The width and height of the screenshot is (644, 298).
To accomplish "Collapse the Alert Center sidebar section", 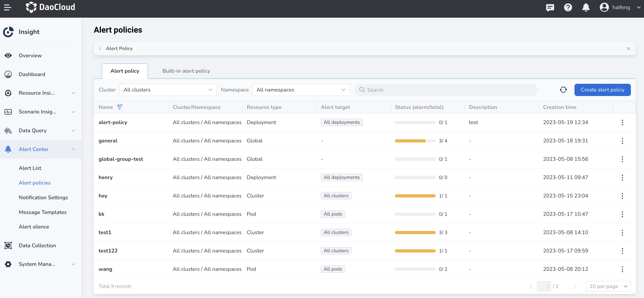I will point(73,149).
